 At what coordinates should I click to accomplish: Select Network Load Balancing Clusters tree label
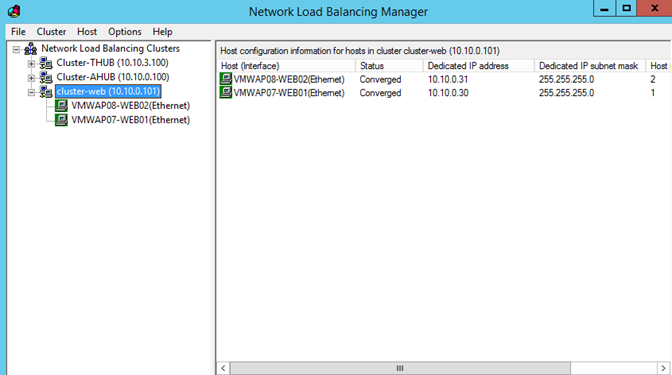[111, 48]
